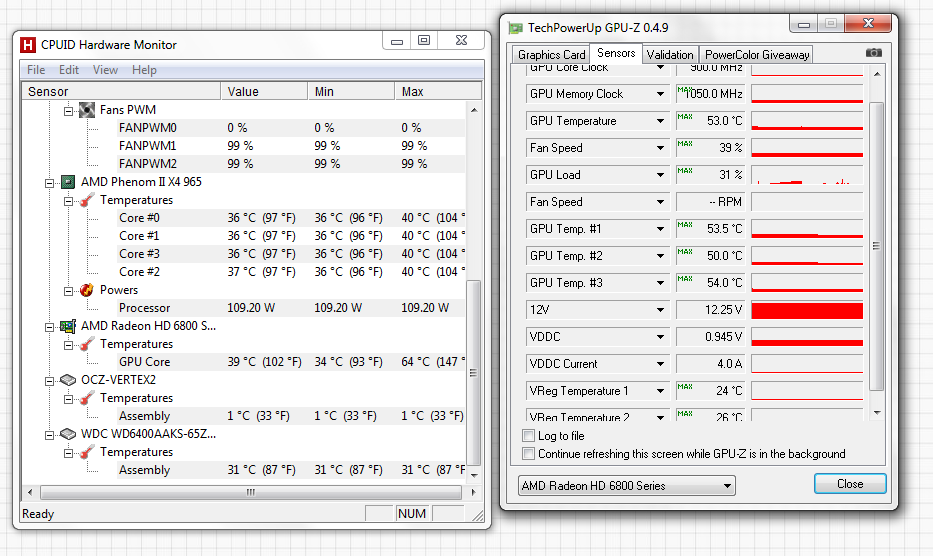Image resolution: width=933 pixels, height=556 pixels.
Task: Click the Value column header
Action: pos(264,92)
